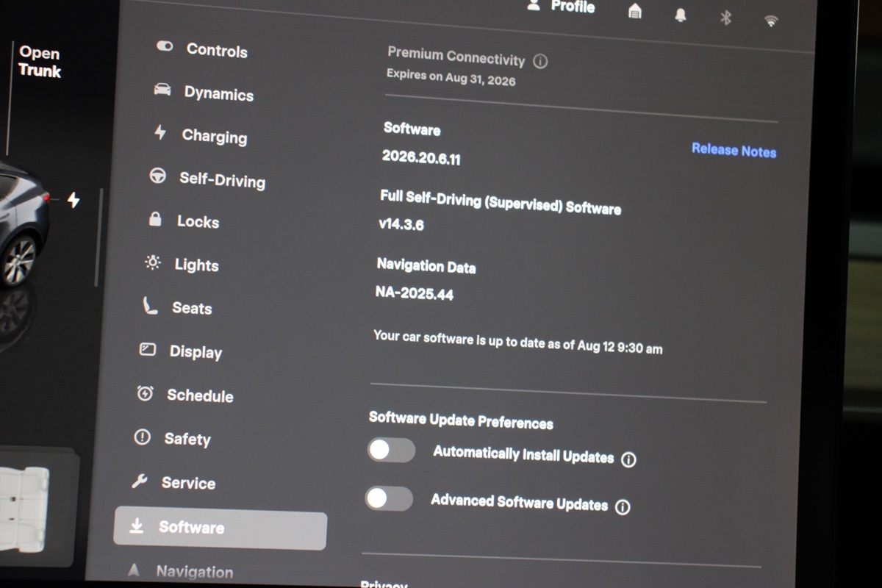The height and width of the screenshot is (588, 882).
Task: Tap Open Trunk on car view
Action: [40, 62]
